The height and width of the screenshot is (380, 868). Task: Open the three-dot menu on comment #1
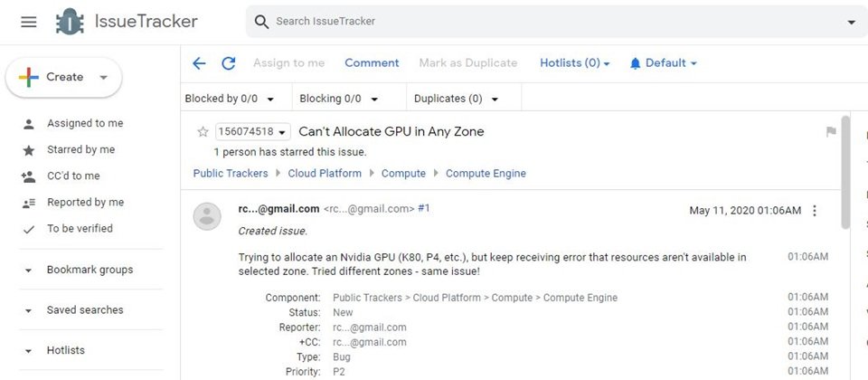pyautogui.click(x=815, y=211)
